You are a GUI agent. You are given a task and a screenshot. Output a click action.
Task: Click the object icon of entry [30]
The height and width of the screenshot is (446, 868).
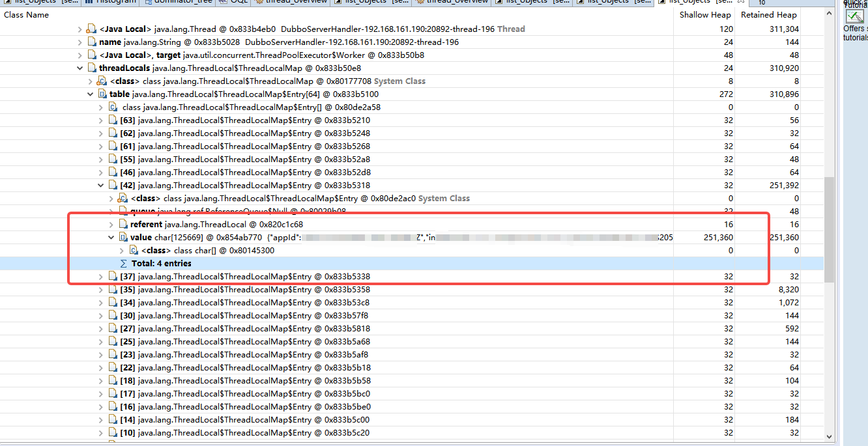tap(113, 316)
